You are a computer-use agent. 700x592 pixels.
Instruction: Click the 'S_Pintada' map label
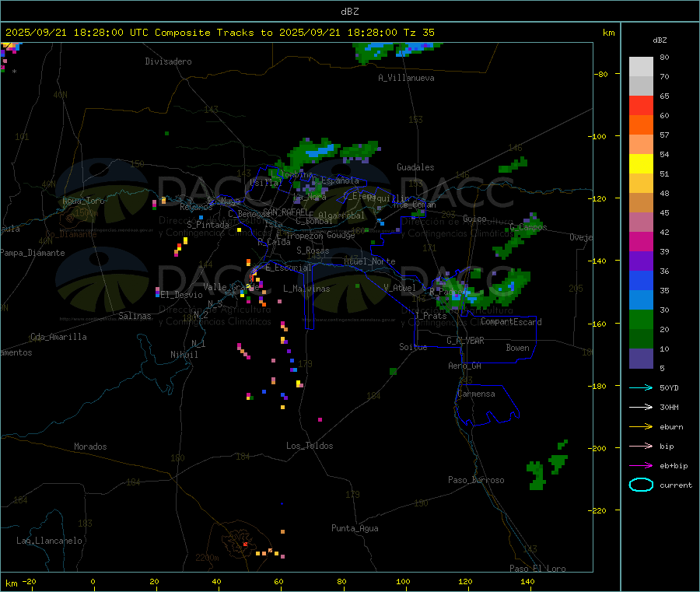pos(208,225)
